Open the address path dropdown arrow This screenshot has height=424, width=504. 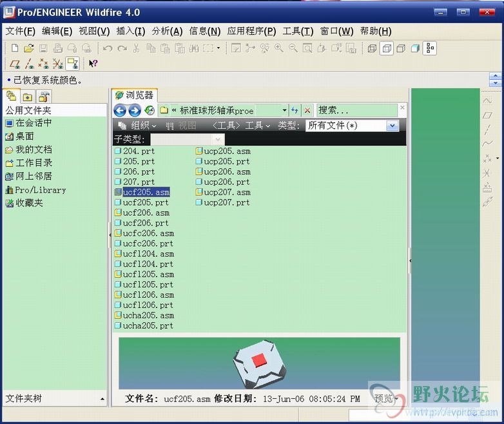pos(284,110)
